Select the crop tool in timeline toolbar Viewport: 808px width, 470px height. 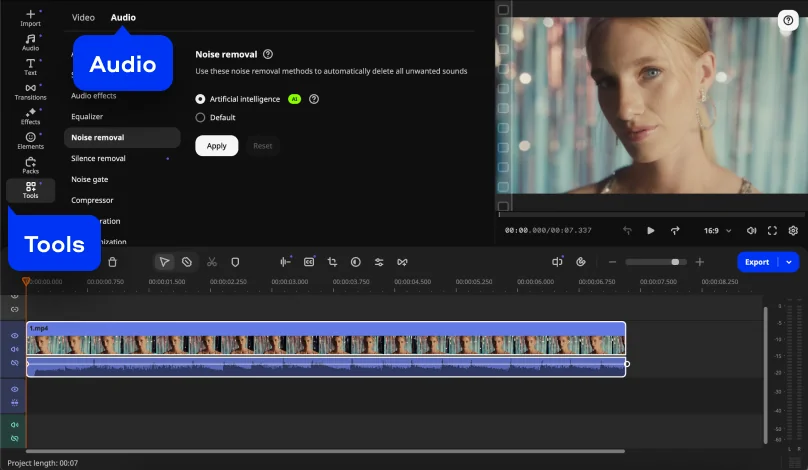click(332, 262)
